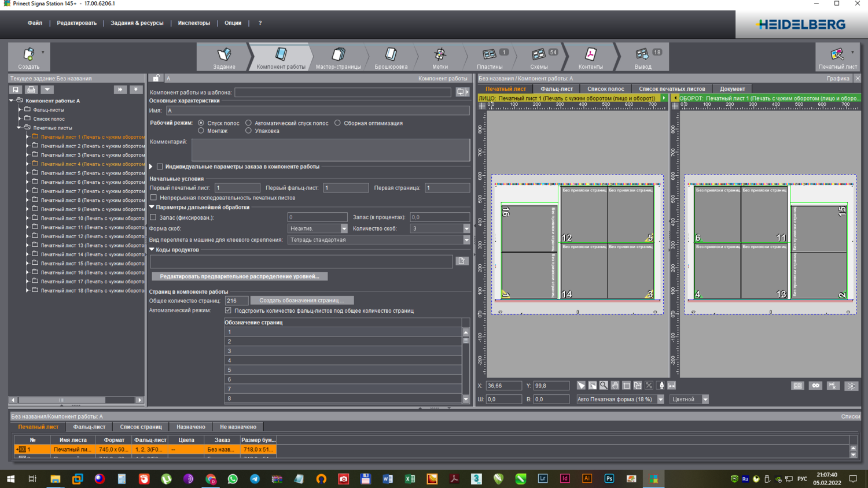Open the Задания & ресурсы menu
Screen dimensions: 868x488
coord(137,23)
